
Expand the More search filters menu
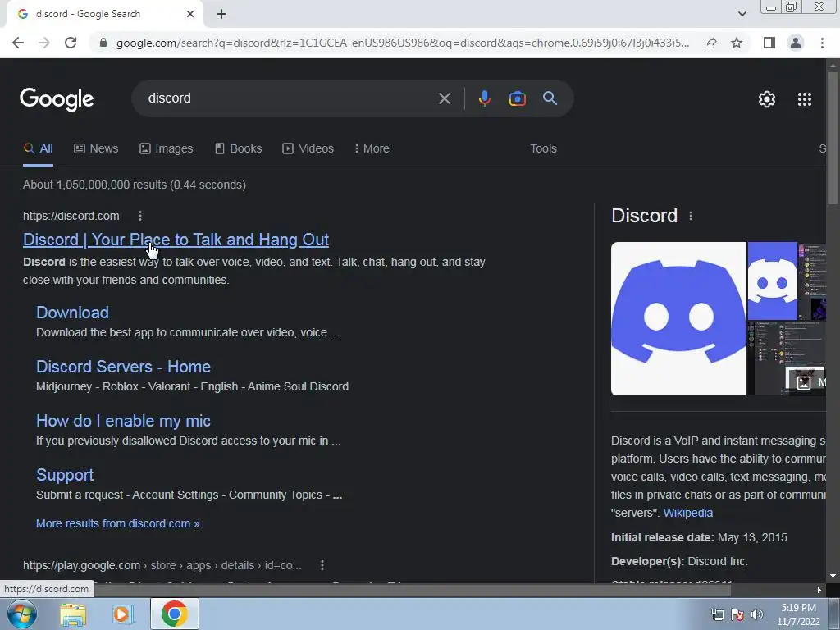pyautogui.click(x=372, y=148)
